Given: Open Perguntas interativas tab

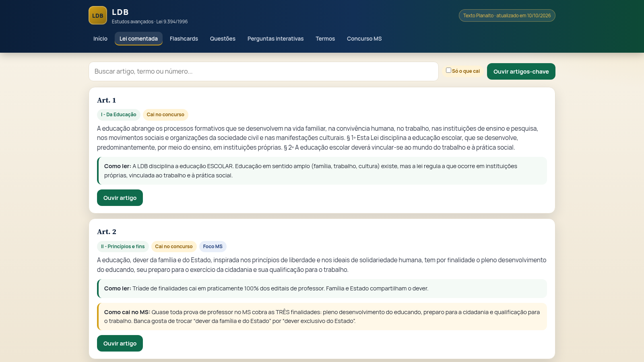Looking at the screenshot, I should point(276,39).
